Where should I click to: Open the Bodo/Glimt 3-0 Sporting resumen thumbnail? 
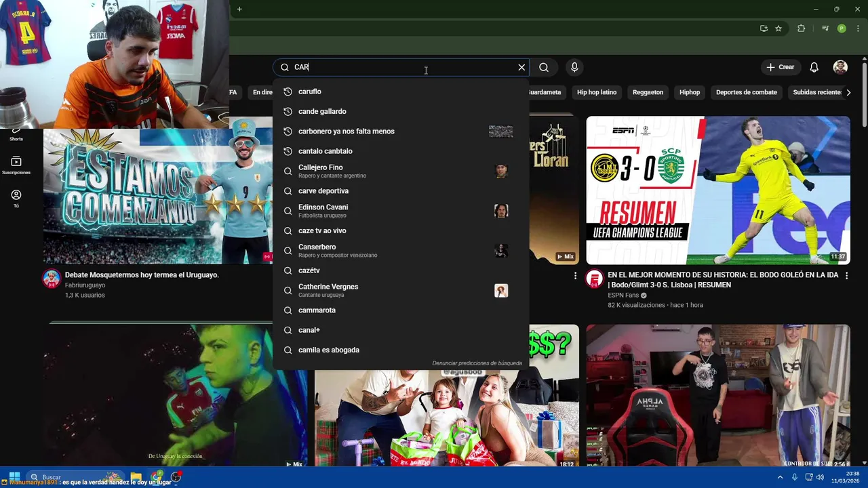[x=718, y=190]
